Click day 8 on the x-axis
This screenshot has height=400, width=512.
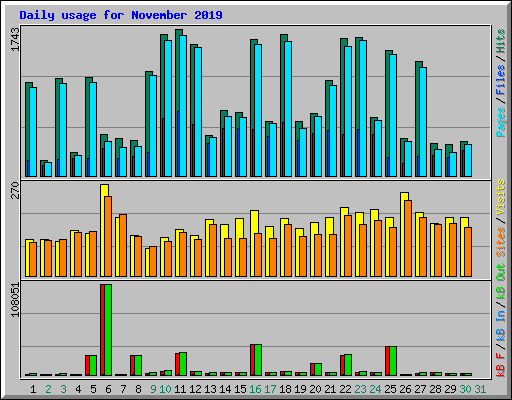[138, 389]
